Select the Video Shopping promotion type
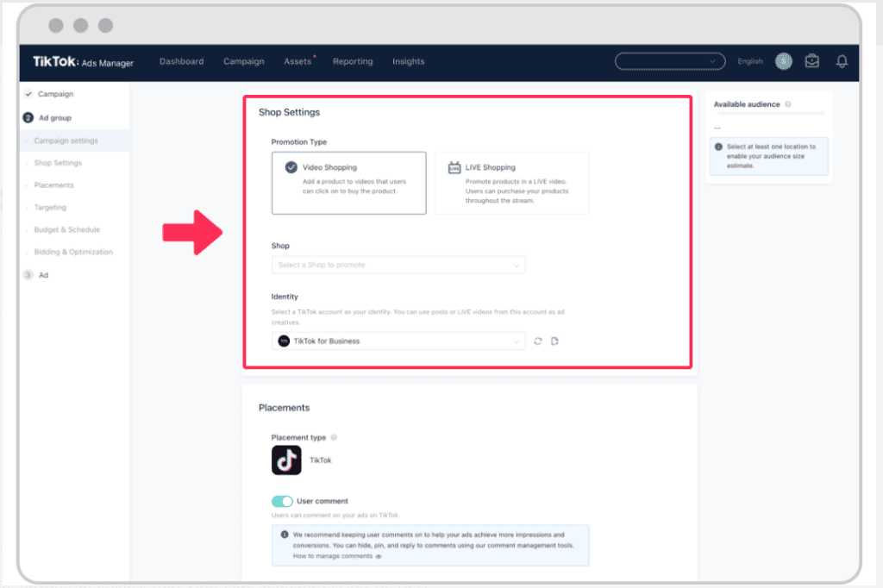Image resolution: width=883 pixels, height=588 pixels. (x=348, y=183)
